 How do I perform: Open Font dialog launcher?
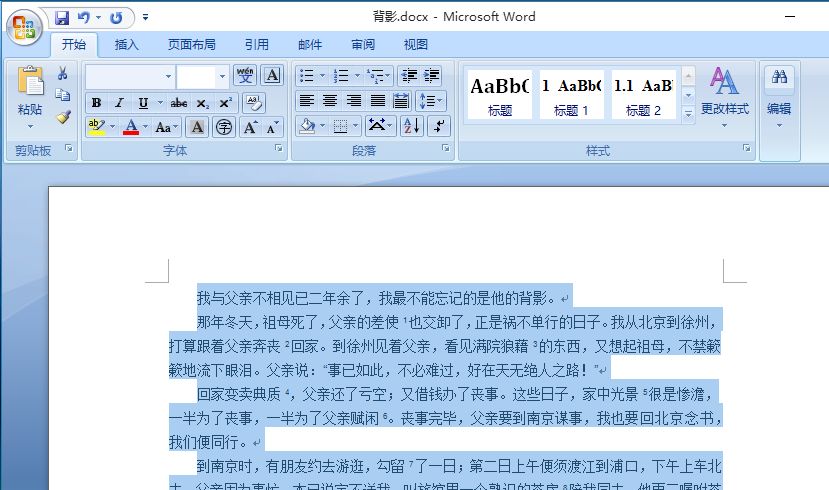point(279,149)
